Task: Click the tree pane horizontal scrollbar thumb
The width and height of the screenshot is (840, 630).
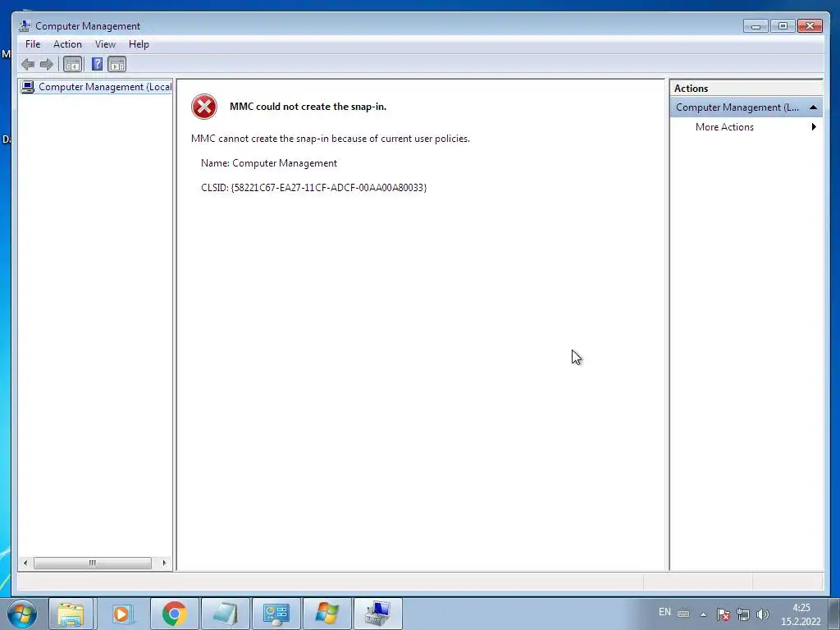Action: pyautogui.click(x=93, y=563)
